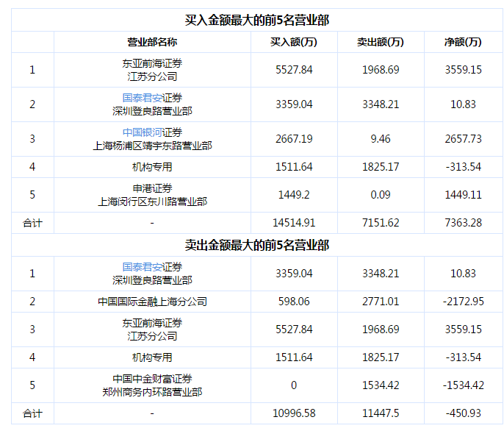Select the 买入金额最大的前5名营业部 title
Screen dimensions: 504x431
coord(257,21)
